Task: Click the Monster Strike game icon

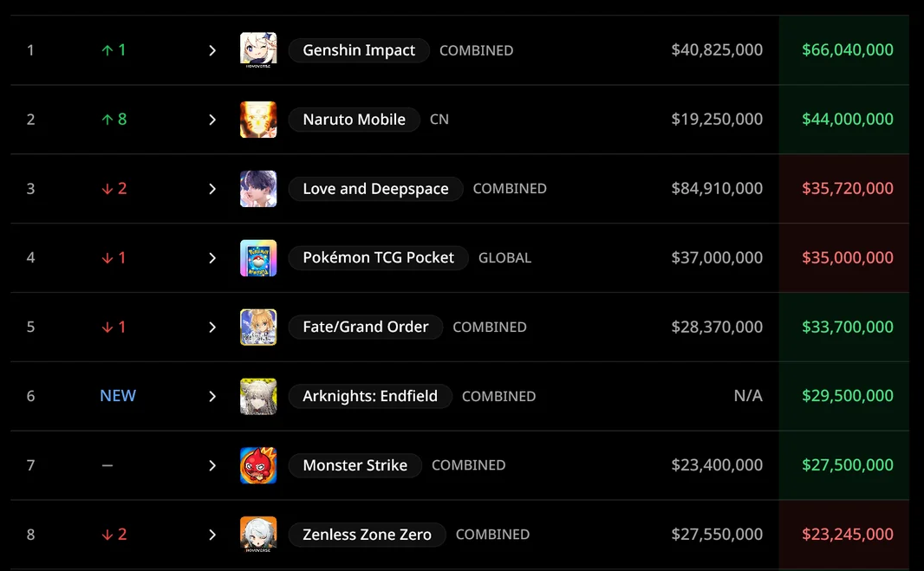Action: point(258,465)
